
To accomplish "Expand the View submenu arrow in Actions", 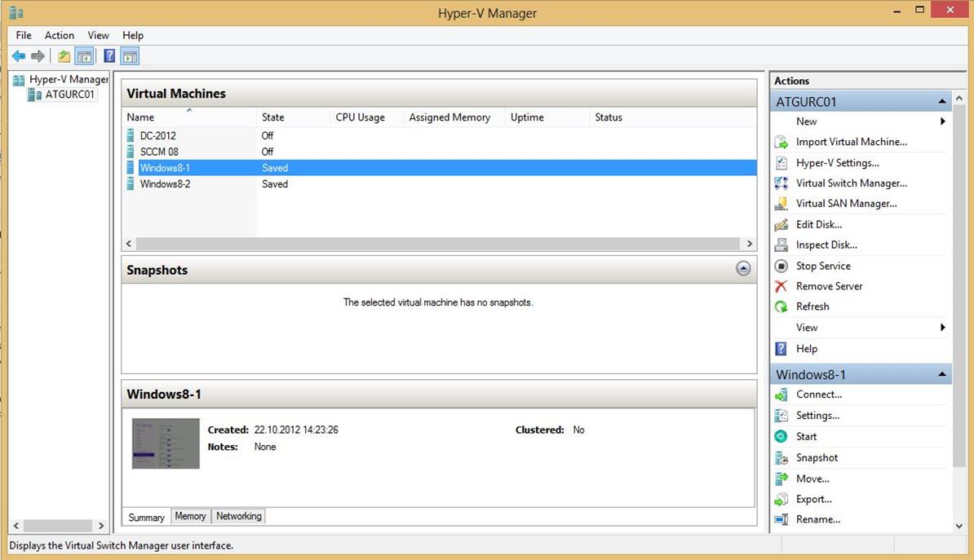I will [942, 328].
